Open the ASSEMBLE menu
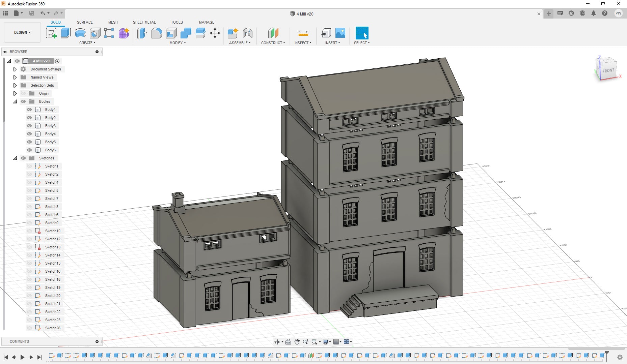 click(x=240, y=43)
